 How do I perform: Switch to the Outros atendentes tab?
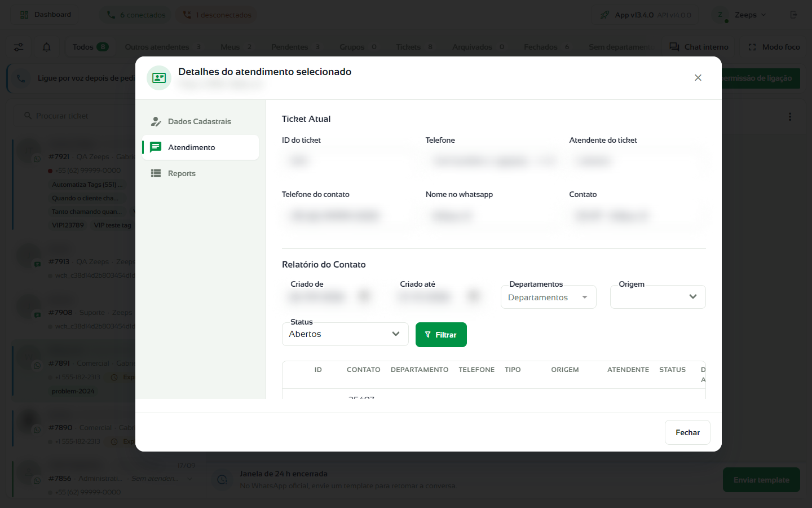163,47
